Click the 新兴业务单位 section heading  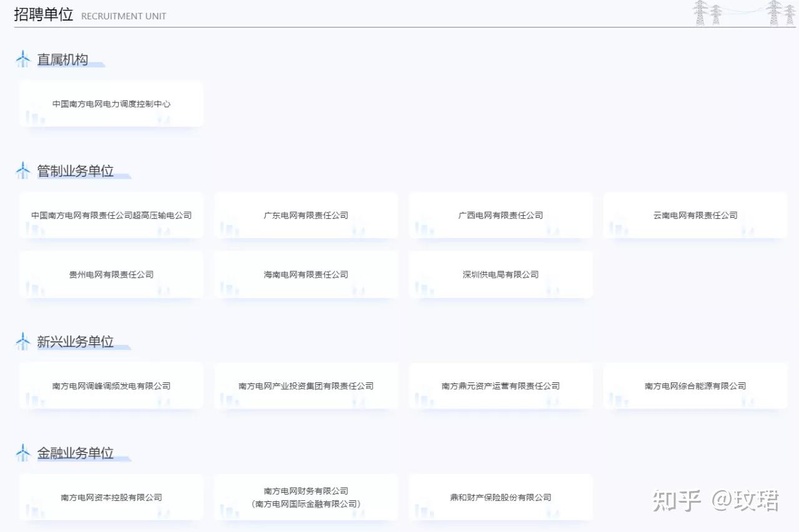click(76, 342)
